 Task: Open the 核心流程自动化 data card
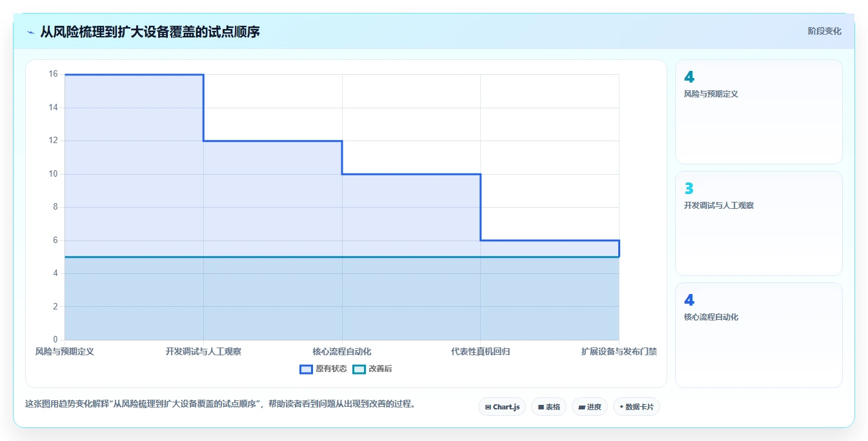[759, 335]
